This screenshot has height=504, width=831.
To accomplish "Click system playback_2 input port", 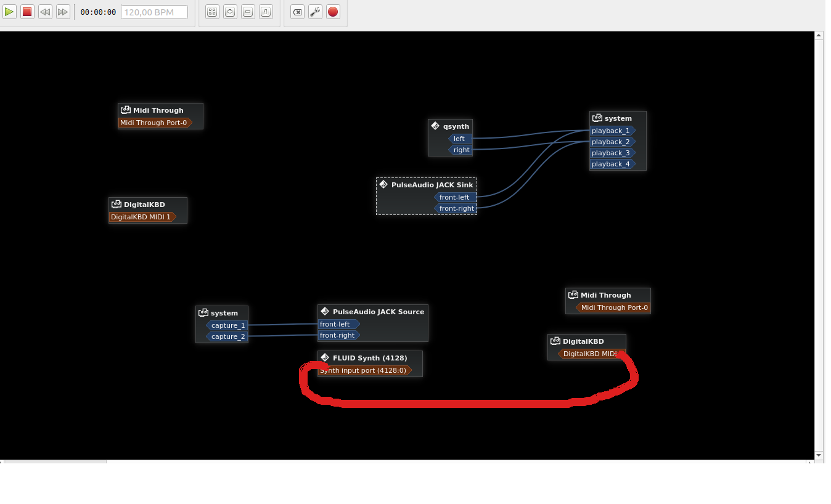I will coord(612,142).
